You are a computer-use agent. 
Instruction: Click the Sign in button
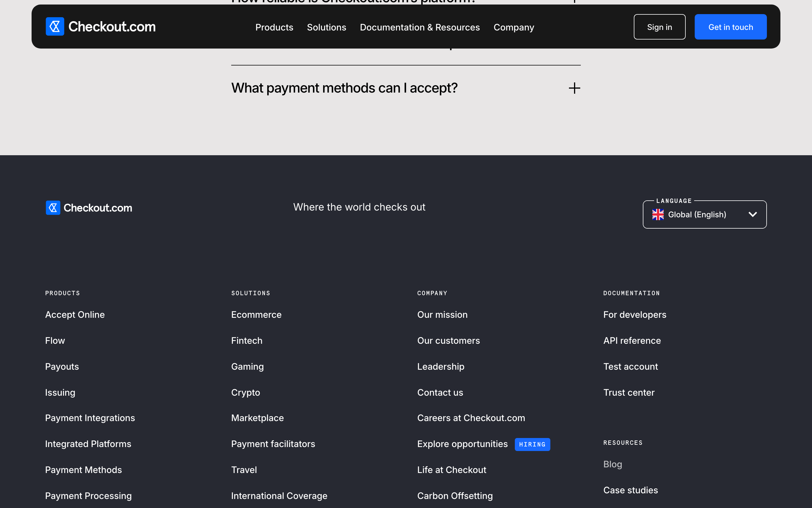coord(659,27)
